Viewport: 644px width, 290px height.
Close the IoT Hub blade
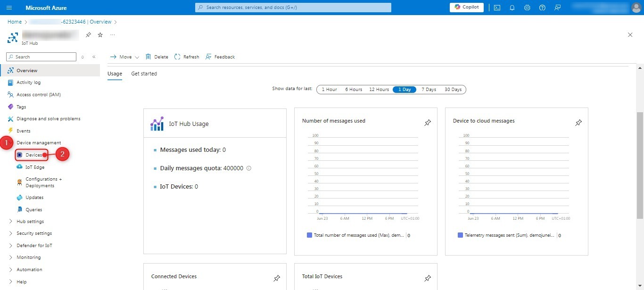point(630,35)
